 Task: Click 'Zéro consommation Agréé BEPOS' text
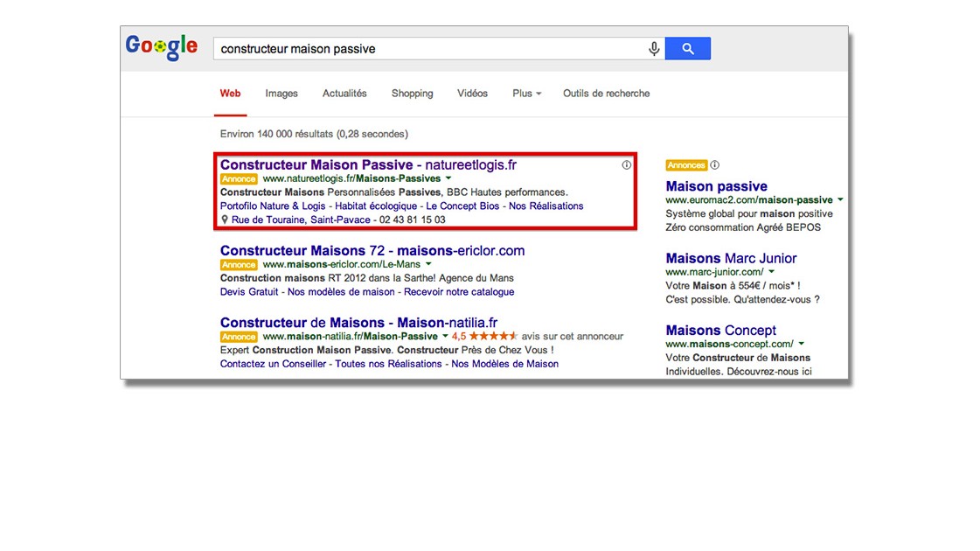coord(743,227)
